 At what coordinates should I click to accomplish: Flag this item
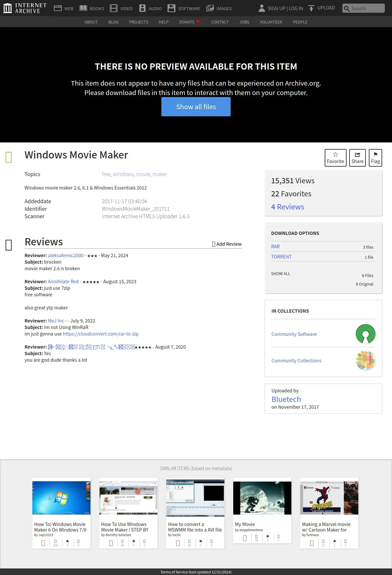pyautogui.click(x=375, y=158)
